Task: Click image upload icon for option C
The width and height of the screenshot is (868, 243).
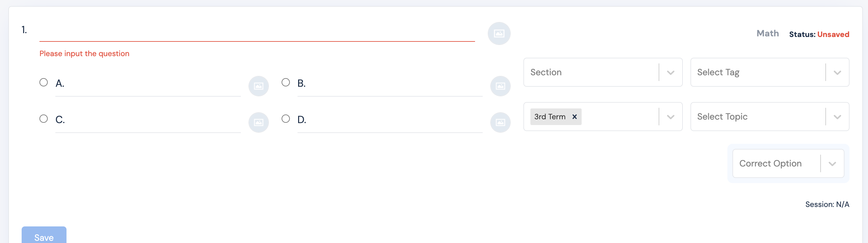Action: click(x=258, y=122)
